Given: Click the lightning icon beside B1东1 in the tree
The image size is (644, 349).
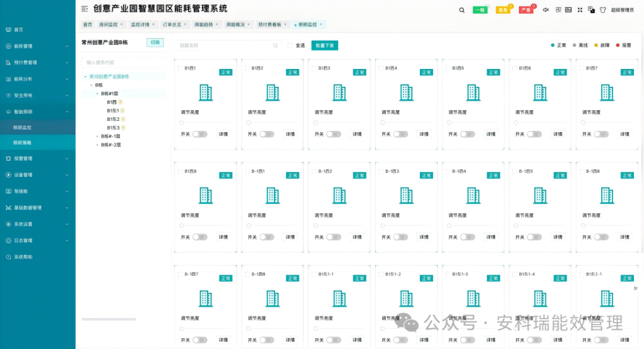Looking at the screenshot, I should [x=122, y=111].
